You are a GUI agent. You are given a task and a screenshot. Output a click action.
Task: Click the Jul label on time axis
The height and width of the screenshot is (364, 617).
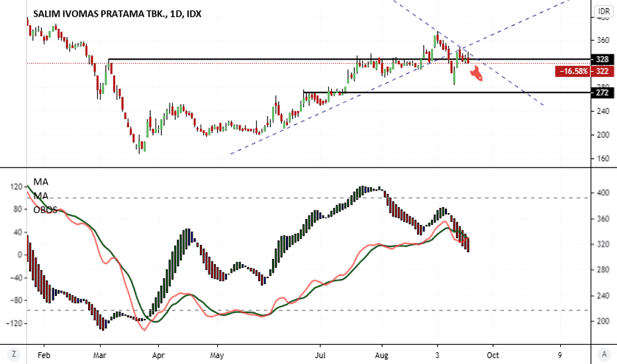point(320,355)
